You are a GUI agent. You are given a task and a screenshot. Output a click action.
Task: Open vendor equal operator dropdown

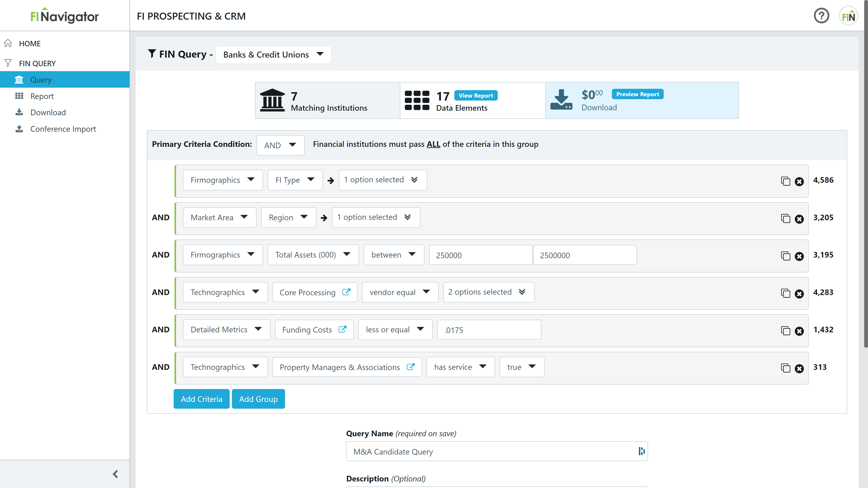pyautogui.click(x=400, y=292)
